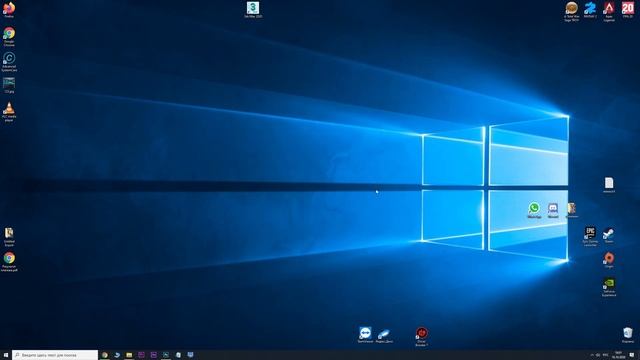Select the text document on the right side
Image resolution: width=640 pixels, height=360 pixels.
tap(609, 185)
